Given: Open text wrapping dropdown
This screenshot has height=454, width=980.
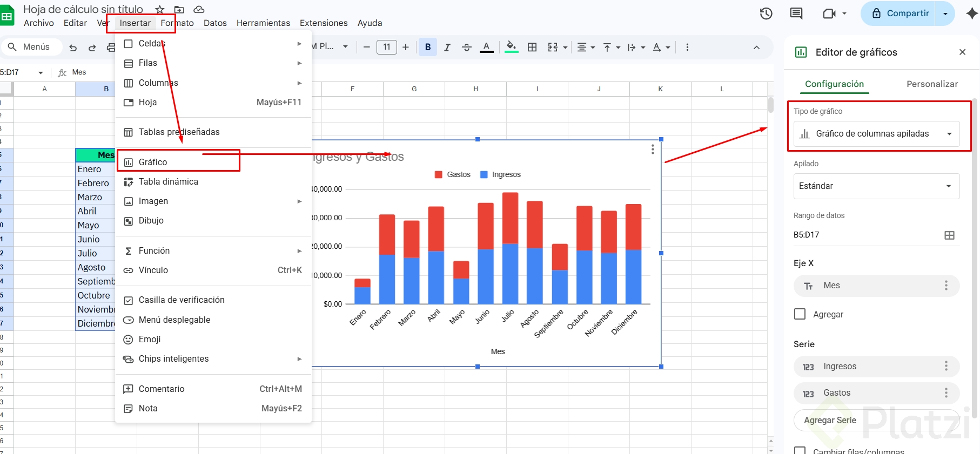Looking at the screenshot, I should (x=636, y=47).
